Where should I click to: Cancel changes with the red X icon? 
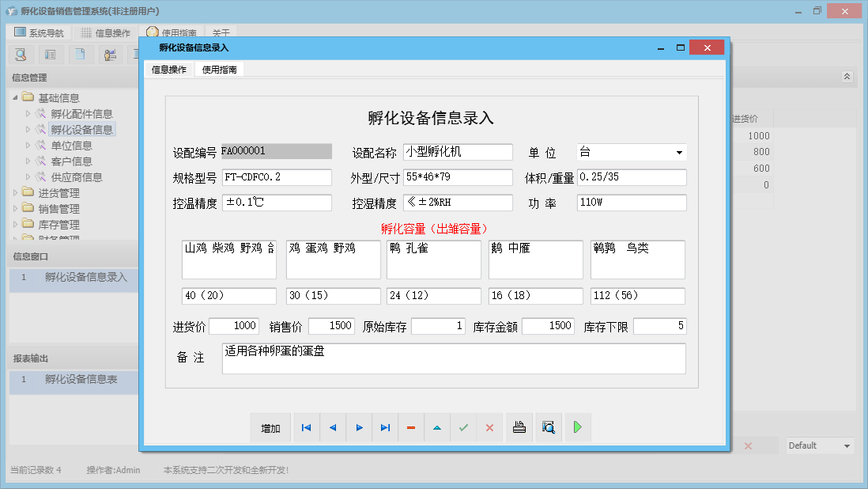tap(489, 427)
